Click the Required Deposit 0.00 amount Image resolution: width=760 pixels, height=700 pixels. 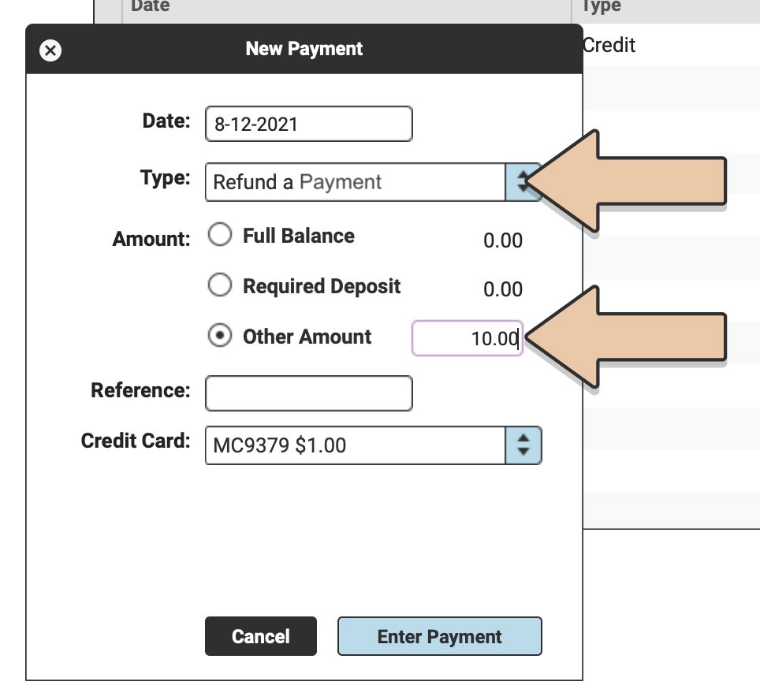point(502,290)
